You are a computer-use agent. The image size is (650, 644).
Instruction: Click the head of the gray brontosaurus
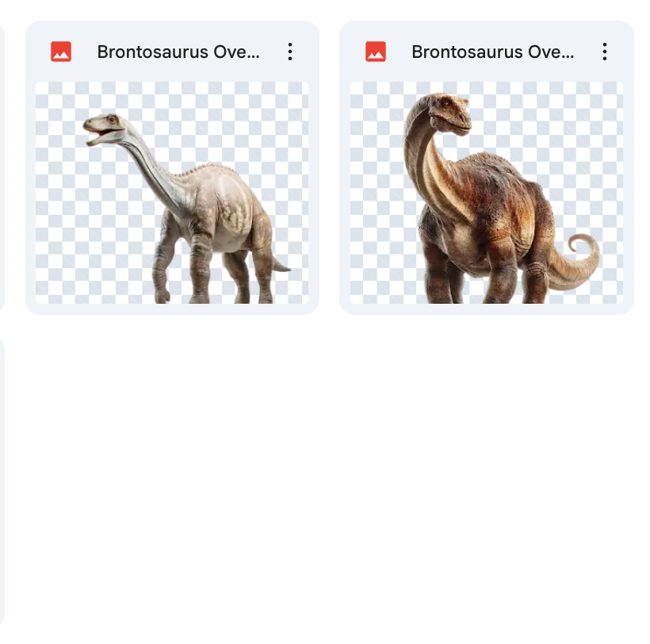(104, 128)
